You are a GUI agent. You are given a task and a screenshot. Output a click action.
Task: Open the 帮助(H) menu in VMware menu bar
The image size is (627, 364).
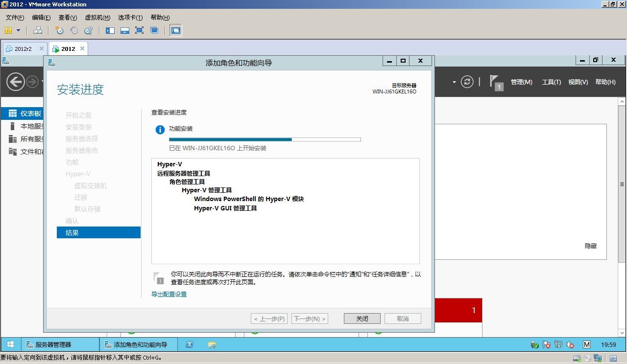coord(160,18)
